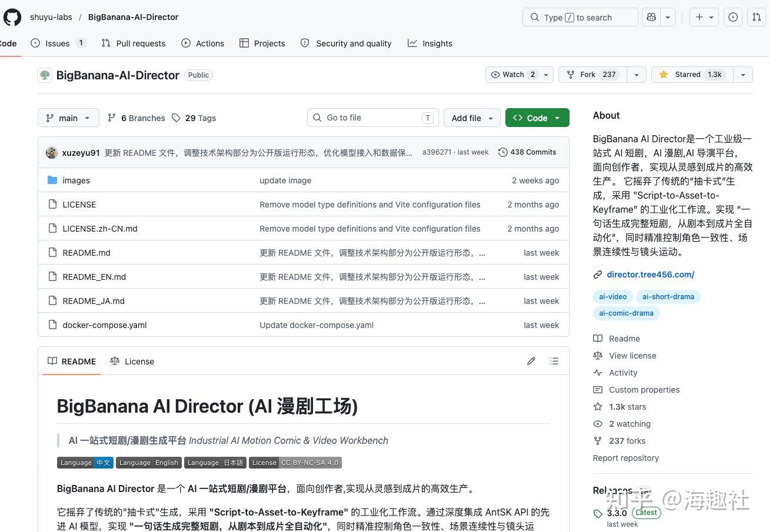Switch to the Projects tab
769x532 pixels.
coord(262,43)
